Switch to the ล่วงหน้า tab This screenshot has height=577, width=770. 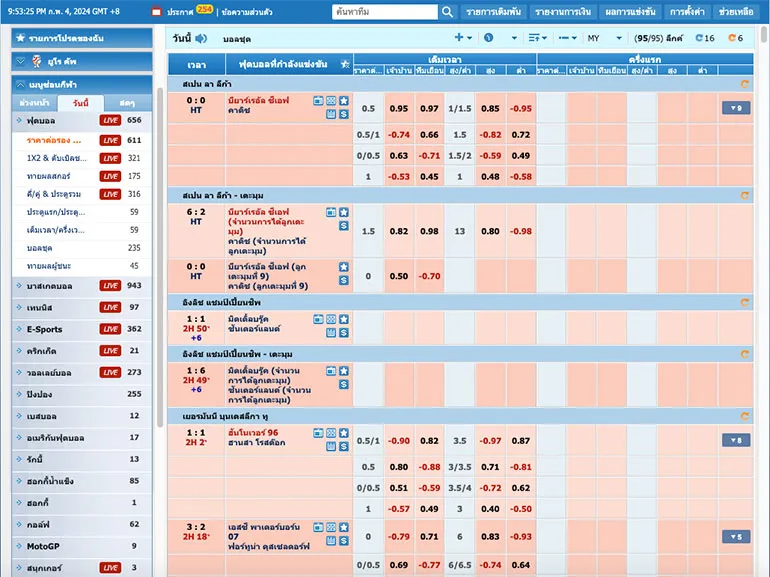36,103
